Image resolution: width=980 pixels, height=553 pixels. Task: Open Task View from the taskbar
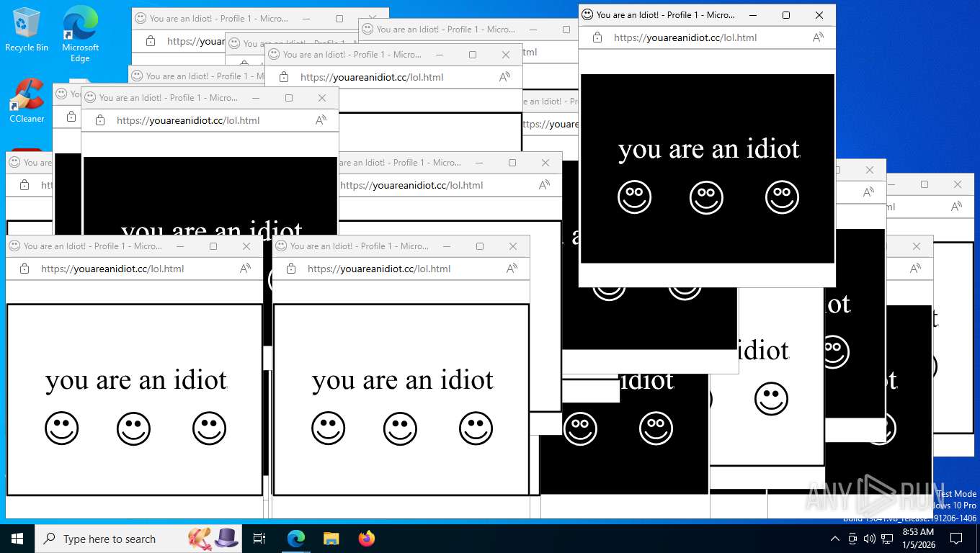[x=259, y=539]
